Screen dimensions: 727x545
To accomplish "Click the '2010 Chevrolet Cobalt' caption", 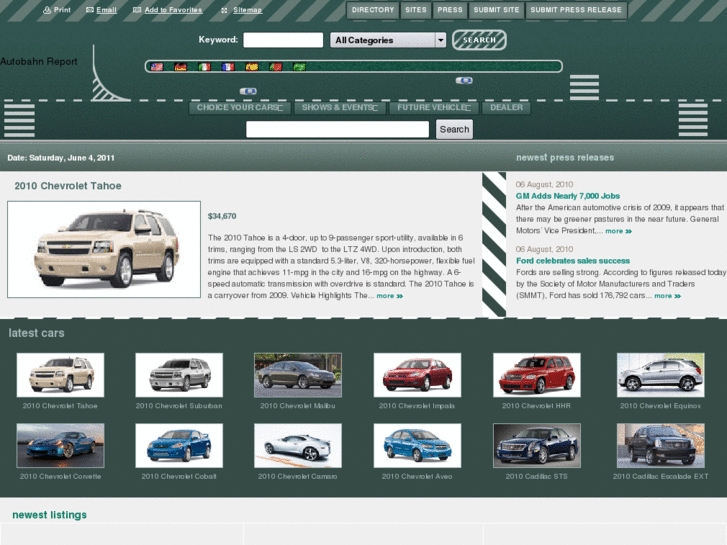I will [x=179, y=476].
